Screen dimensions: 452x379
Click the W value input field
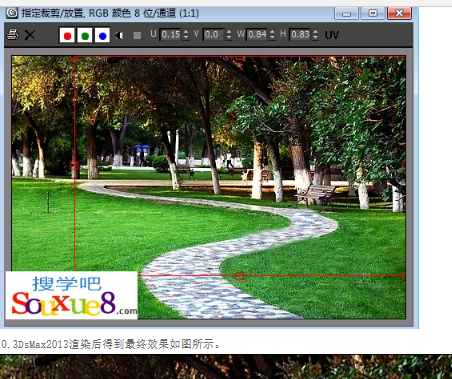click(x=257, y=35)
